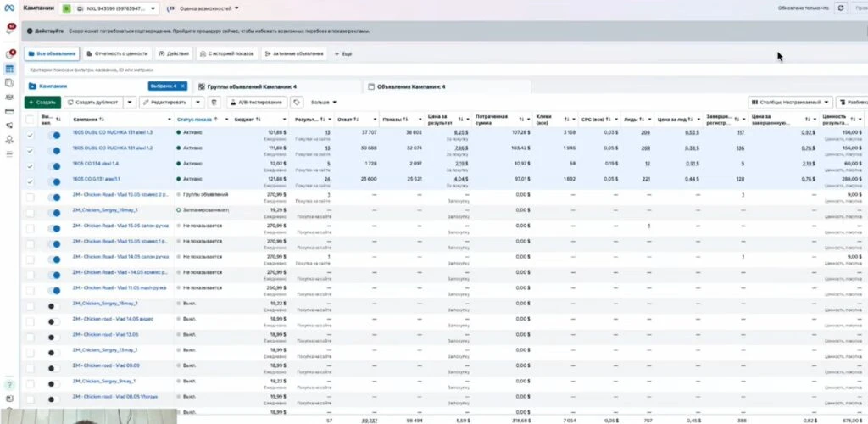This screenshot has width=868, height=424.
Task: Open the billing card icon in sidebar
Action: tap(9, 111)
